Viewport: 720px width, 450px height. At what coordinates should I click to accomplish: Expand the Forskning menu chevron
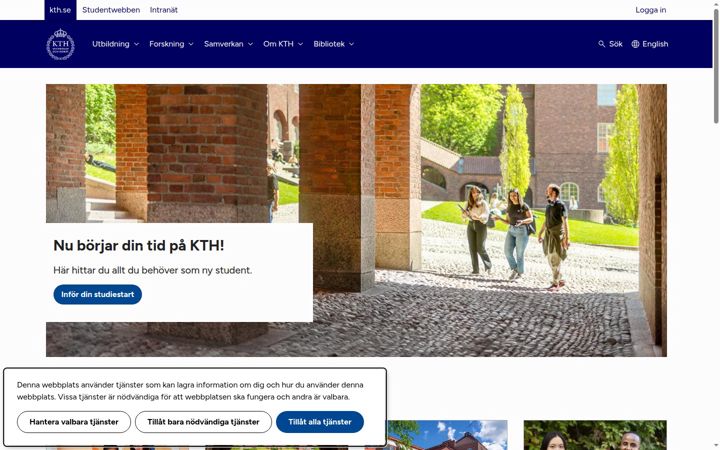click(191, 44)
